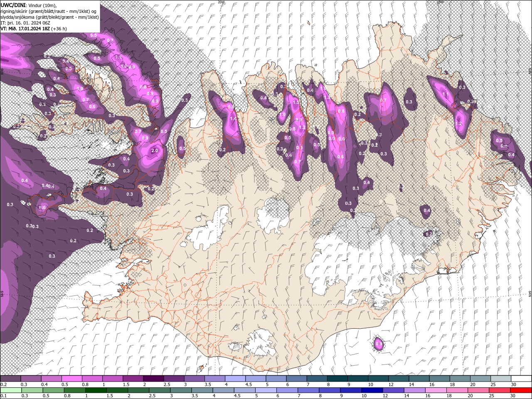Select the dark mauve 0.2 swatch in the upper legend
Viewport: 532px width, 399px height.
click(x=10, y=379)
